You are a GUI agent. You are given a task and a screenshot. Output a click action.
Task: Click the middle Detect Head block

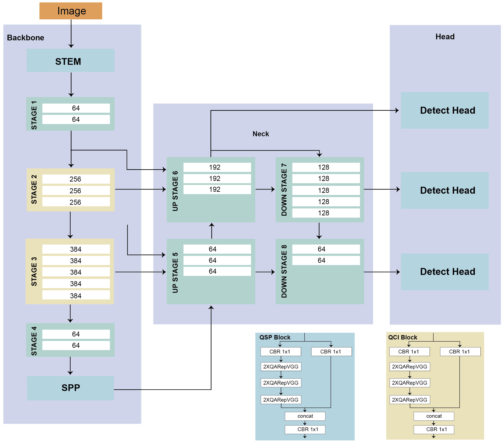444,190
